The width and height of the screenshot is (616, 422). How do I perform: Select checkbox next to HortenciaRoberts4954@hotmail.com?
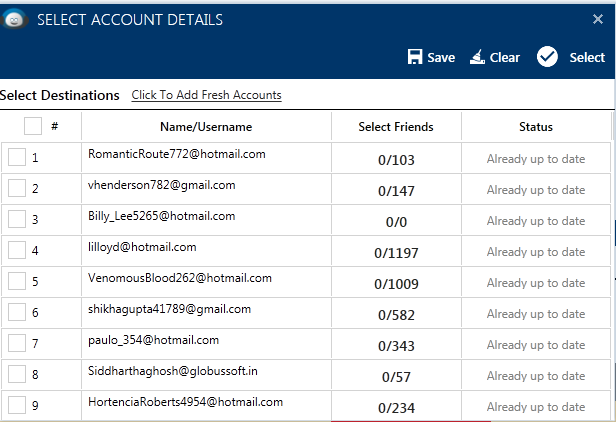pos(17,405)
